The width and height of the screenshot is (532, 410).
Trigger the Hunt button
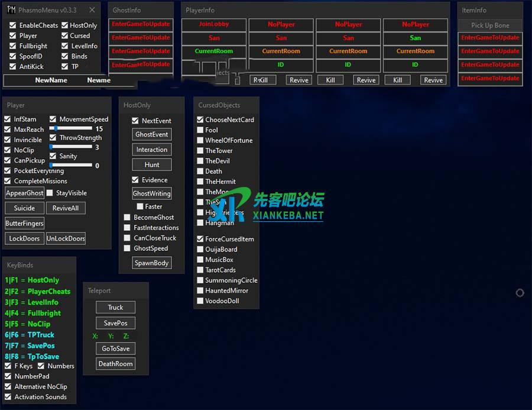click(x=152, y=164)
